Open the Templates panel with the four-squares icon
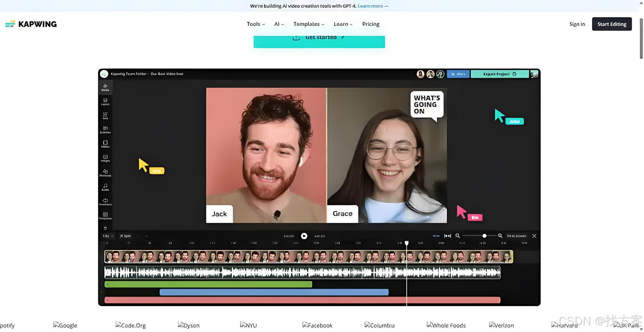The image size is (644, 332). 105,216
